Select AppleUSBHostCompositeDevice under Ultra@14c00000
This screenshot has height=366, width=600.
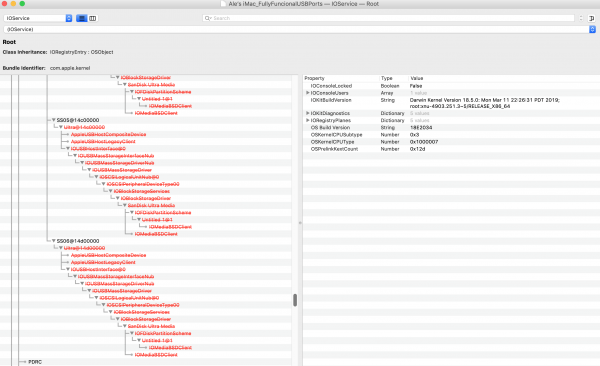(108, 134)
